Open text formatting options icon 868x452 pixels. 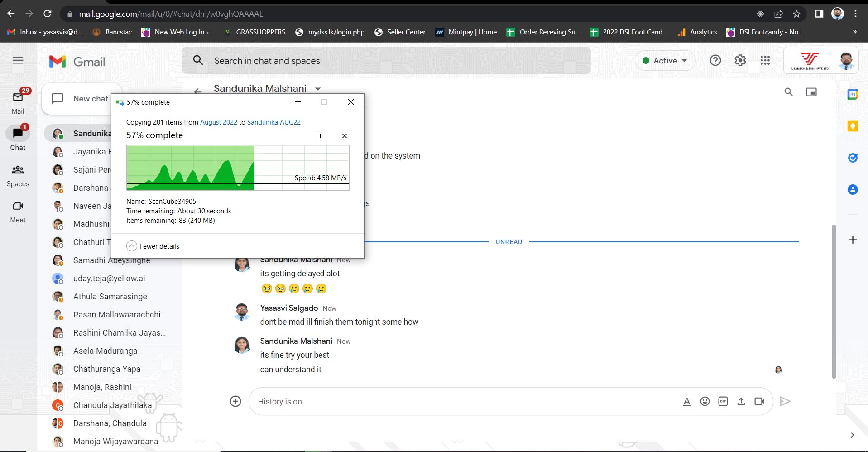686,401
